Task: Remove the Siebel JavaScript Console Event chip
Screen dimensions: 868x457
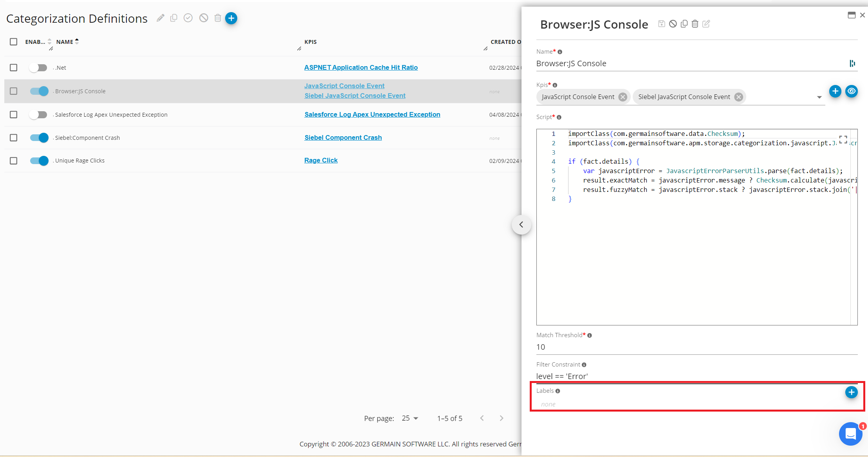Action: 738,97
